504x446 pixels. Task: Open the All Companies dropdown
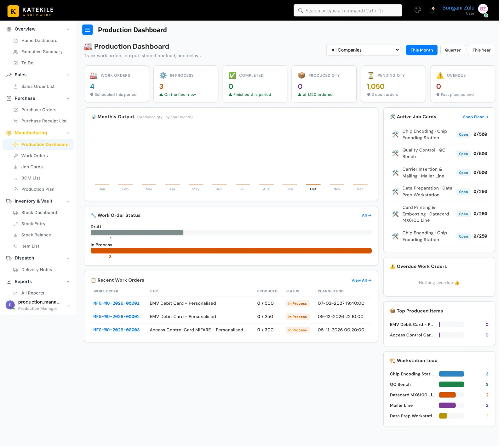pos(363,50)
